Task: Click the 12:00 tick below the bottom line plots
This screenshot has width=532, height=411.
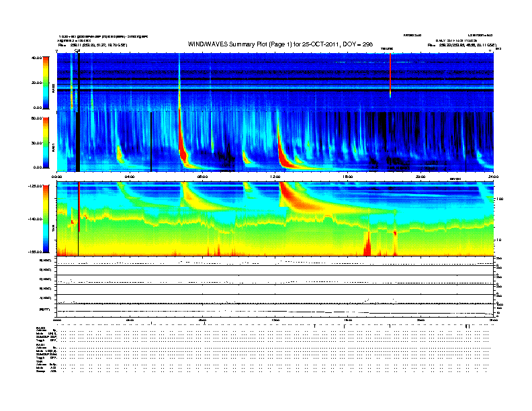Action: pyautogui.click(x=275, y=320)
